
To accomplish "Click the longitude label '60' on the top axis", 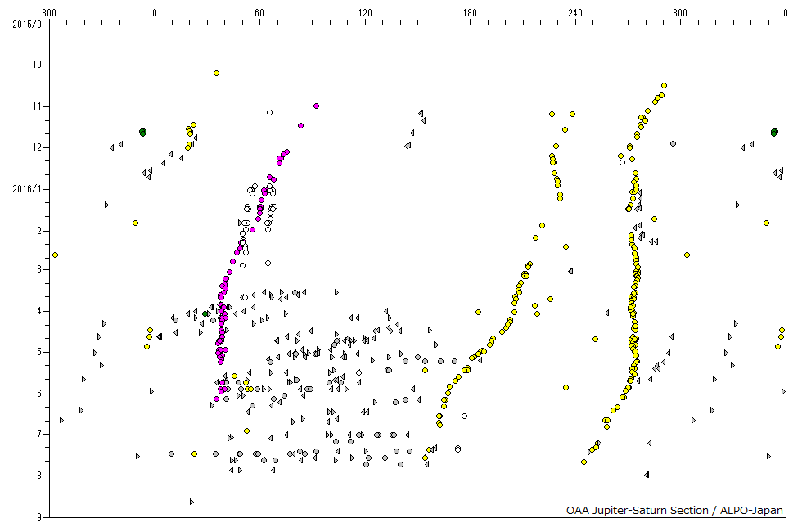I will [x=259, y=13].
